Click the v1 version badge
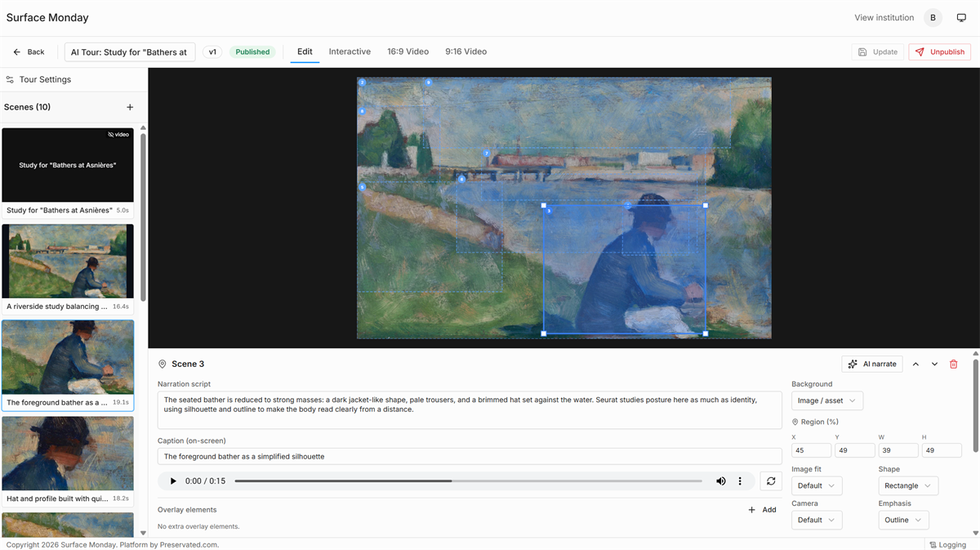 tap(212, 51)
